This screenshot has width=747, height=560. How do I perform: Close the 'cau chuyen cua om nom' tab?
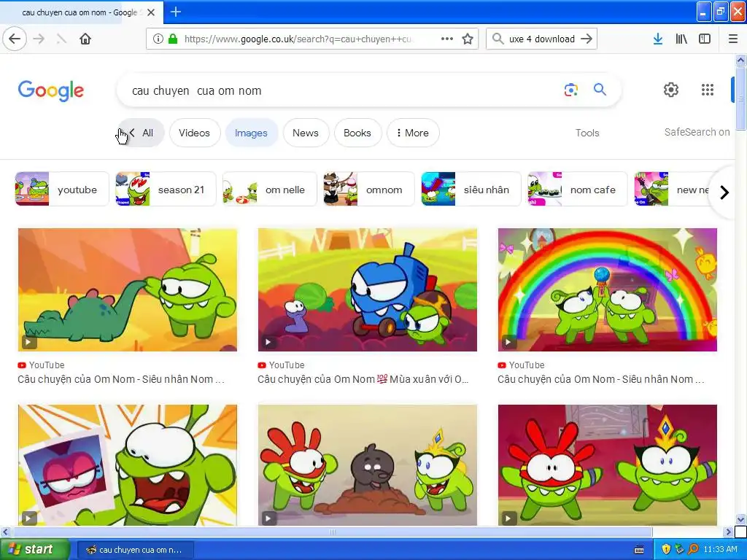click(151, 12)
